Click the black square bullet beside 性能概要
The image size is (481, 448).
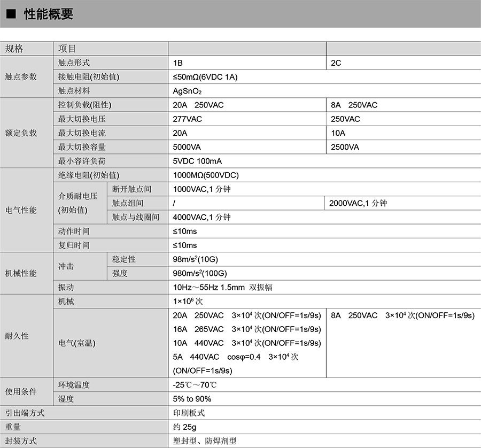11,14
